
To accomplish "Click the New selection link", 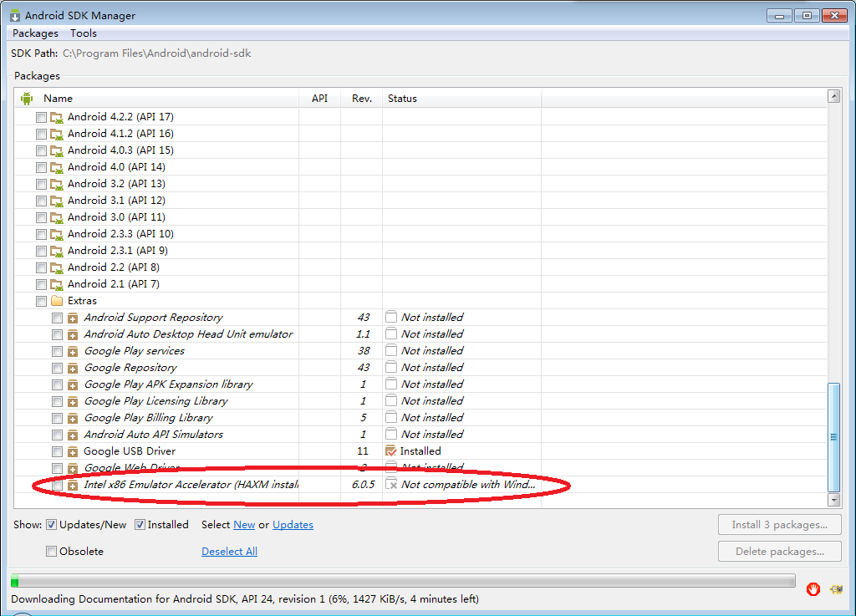I will tap(244, 525).
